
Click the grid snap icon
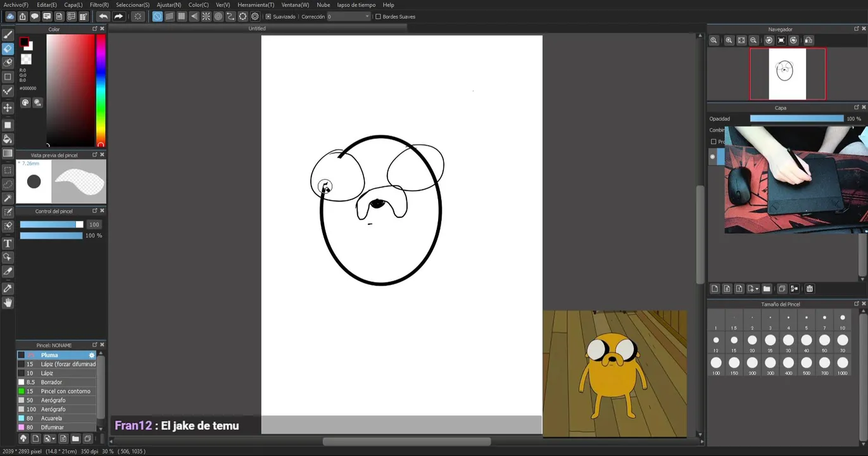click(x=182, y=16)
